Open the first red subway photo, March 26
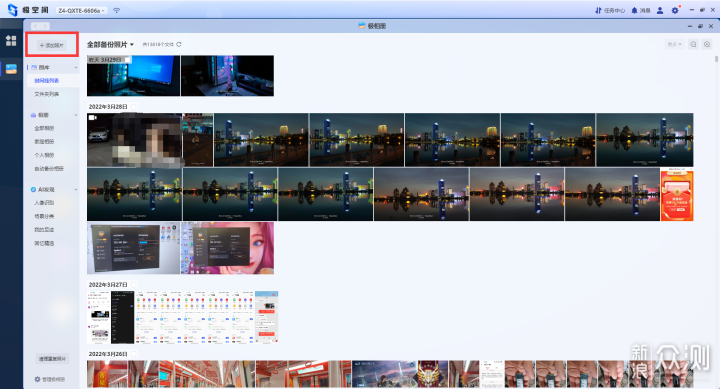Viewport: 720px width, 389px height. click(107, 374)
